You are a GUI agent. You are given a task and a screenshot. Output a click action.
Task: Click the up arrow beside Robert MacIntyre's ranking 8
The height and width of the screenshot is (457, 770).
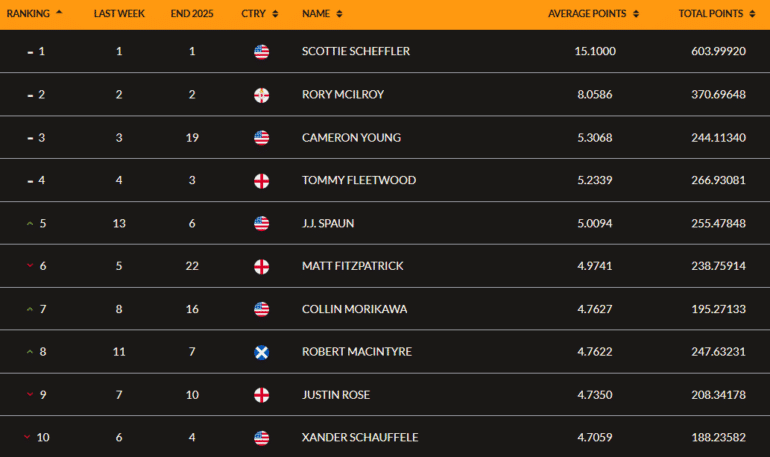click(x=30, y=352)
